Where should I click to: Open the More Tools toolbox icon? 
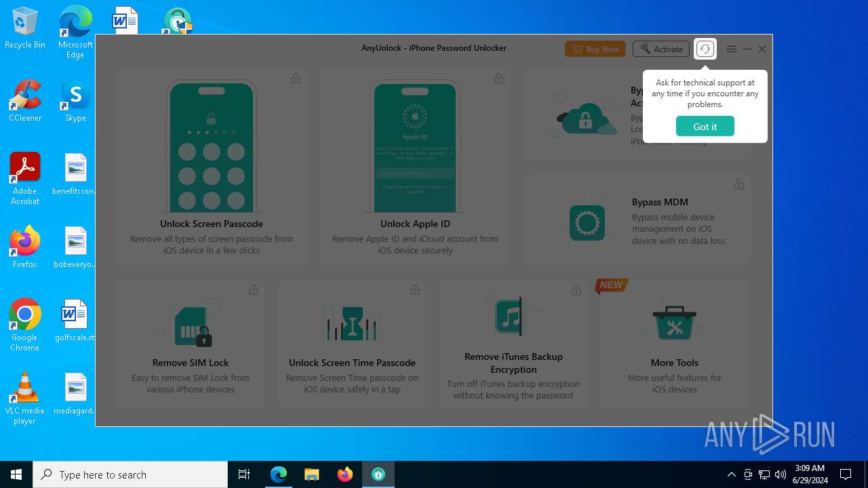(x=674, y=322)
